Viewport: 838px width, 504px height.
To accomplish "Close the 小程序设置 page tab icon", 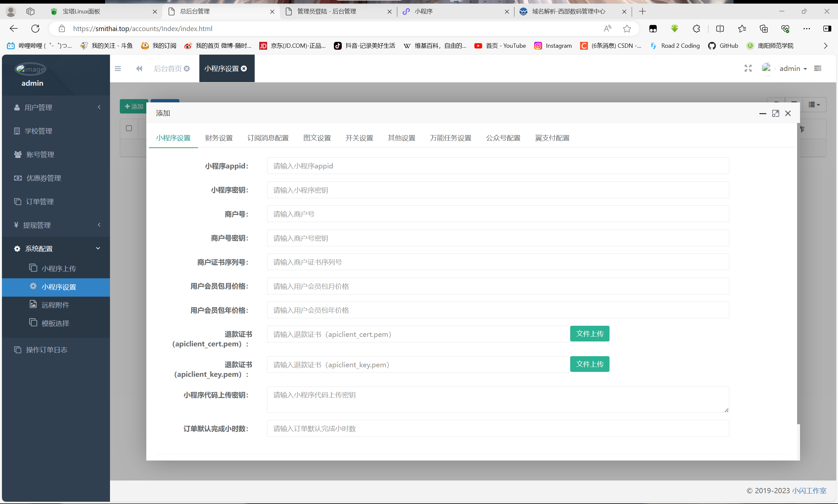I will tap(244, 69).
